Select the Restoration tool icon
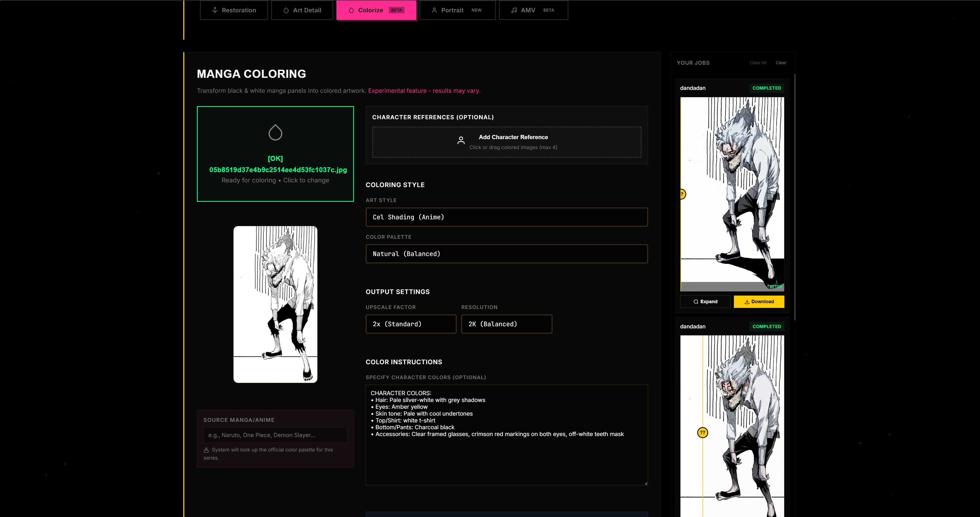This screenshot has width=980, height=517. coord(215,10)
